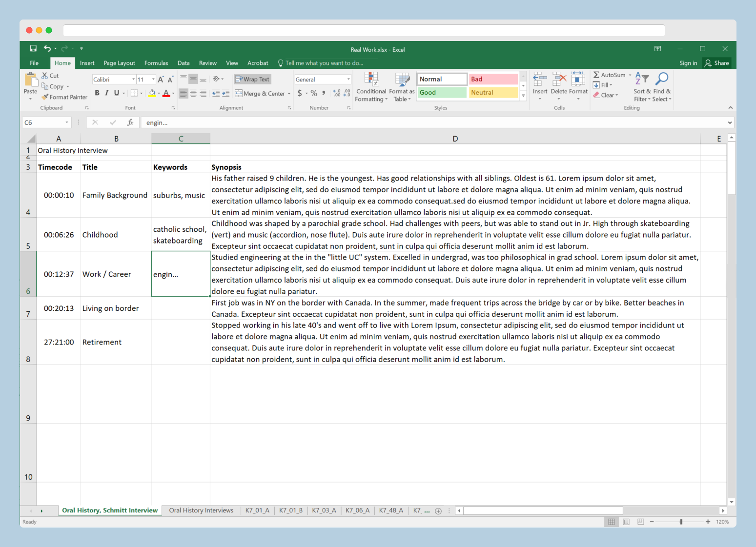Open the Calibri font name dropdown
This screenshot has width=756, height=547.
pyautogui.click(x=133, y=80)
